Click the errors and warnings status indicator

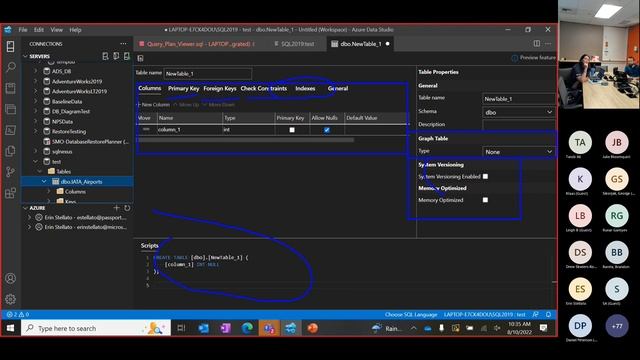pos(18,314)
